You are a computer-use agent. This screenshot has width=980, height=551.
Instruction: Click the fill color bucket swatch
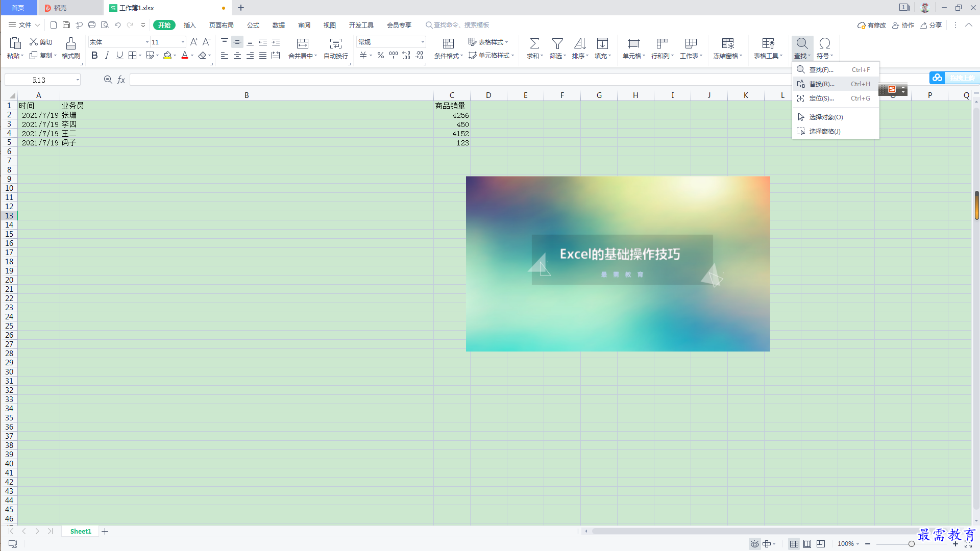[x=167, y=55]
